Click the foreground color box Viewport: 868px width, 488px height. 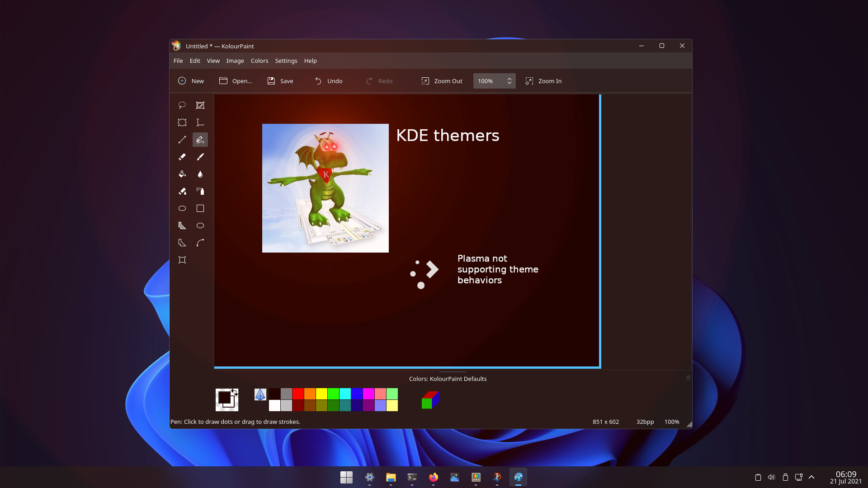[224, 397]
